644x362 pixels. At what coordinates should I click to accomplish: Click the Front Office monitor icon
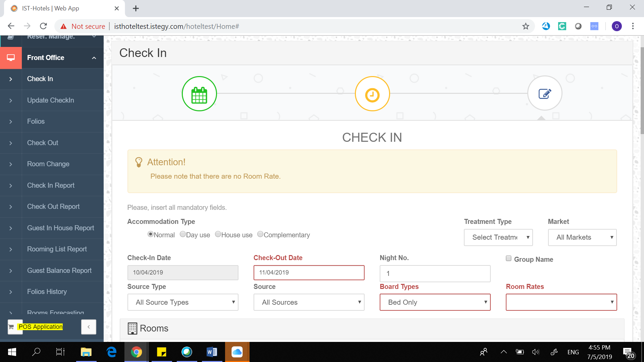coord(11,58)
